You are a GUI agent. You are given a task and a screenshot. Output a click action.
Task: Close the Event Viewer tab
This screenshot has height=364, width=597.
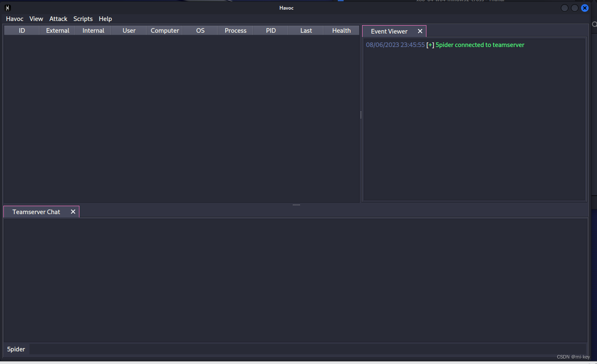point(420,31)
